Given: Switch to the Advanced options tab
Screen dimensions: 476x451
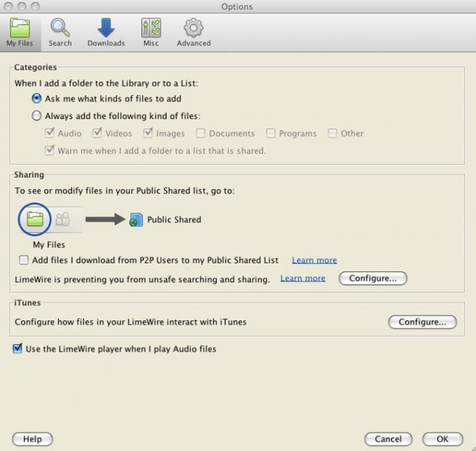Looking at the screenshot, I should tap(194, 33).
